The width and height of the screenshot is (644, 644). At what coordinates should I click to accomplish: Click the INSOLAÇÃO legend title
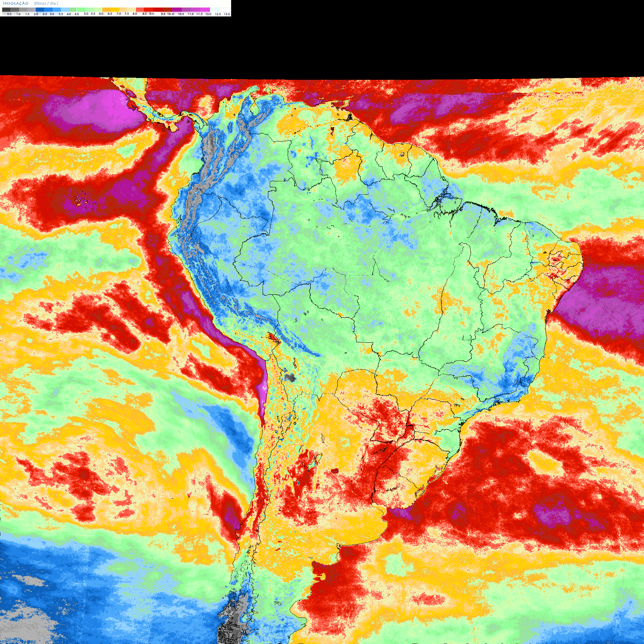16,3
